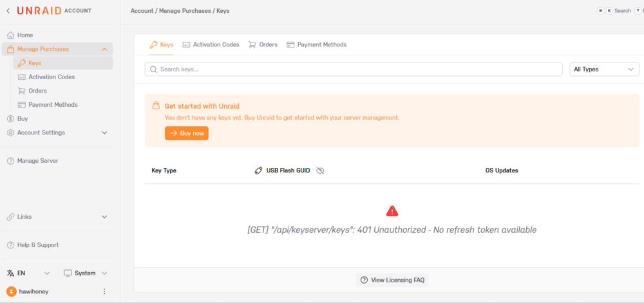Click the Buy now button
This screenshot has width=644, height=303.
click(187, 133)
